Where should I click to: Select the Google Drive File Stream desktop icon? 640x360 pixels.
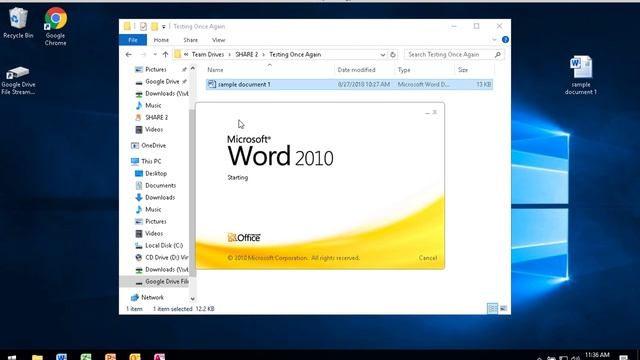(18, 80)
